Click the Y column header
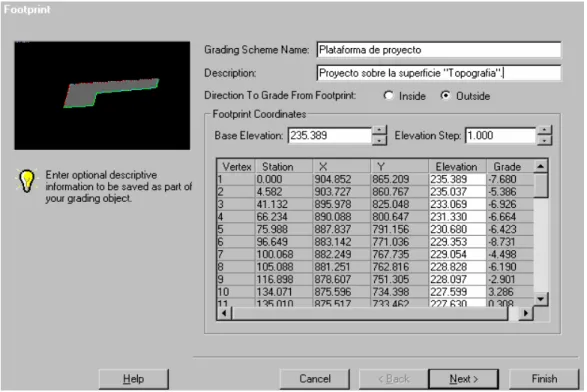This screenshot has width=587, height=392. coord(399,166)
